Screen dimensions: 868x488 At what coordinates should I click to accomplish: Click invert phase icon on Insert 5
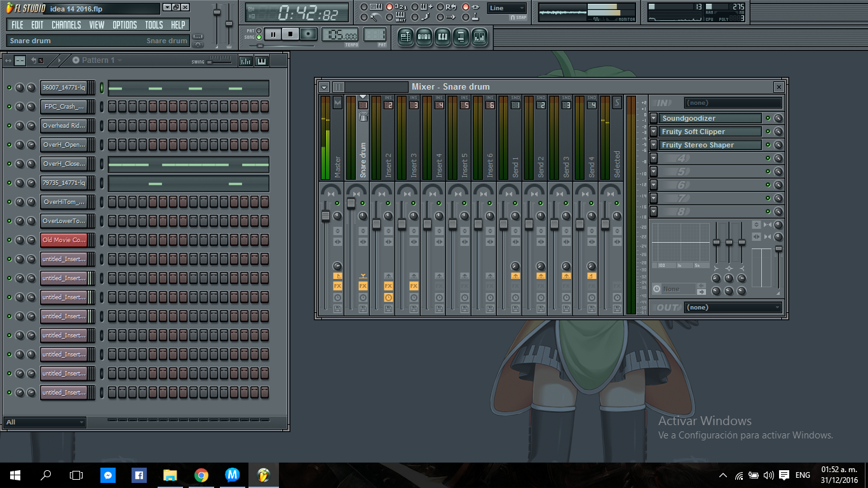[x=465, y=231]
